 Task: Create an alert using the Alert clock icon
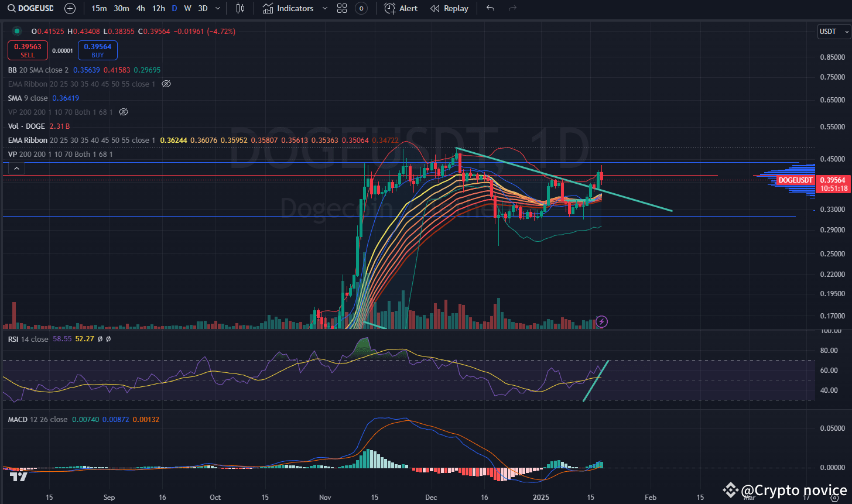[401, 8]
